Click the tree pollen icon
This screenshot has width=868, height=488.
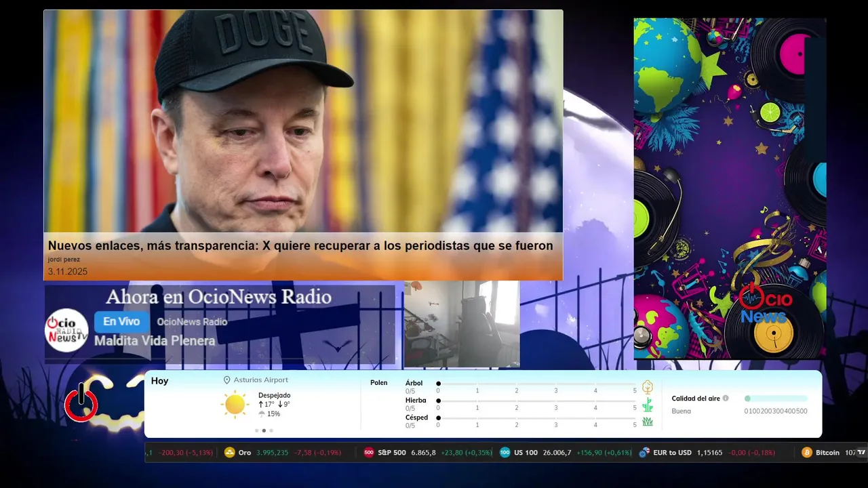tap(648, 387)
